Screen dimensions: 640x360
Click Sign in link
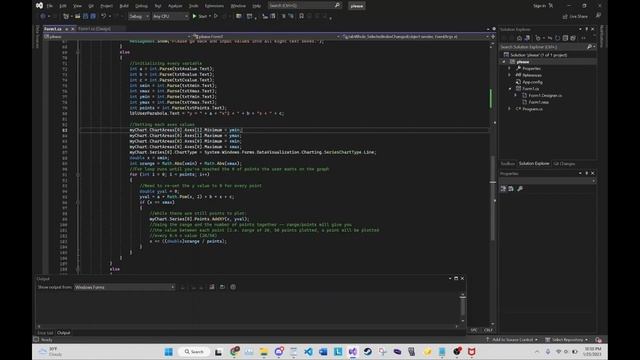point(539,6)
